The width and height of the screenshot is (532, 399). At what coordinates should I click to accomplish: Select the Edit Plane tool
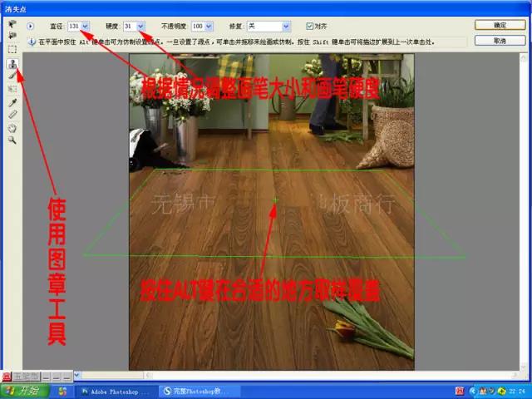click(12, 24)
